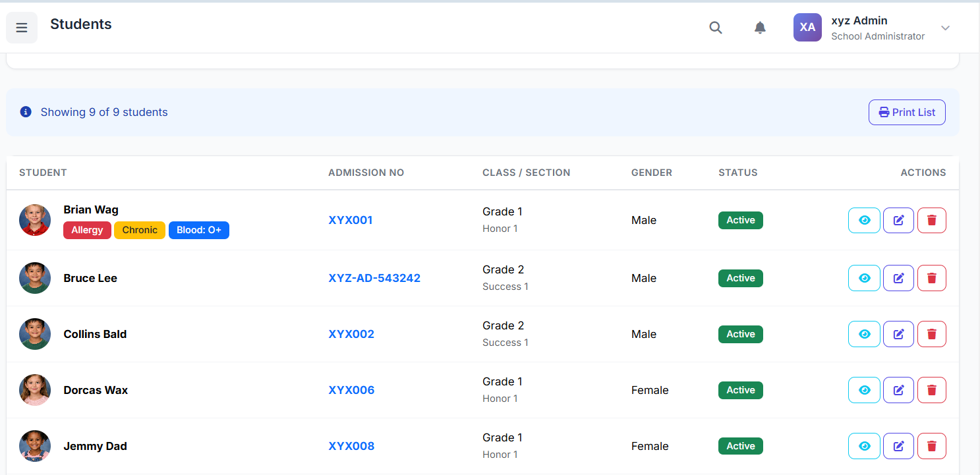Click the delete icon for Jemmy Dad
This screenshot has width=980, height=475.
[x=931, y=446]
